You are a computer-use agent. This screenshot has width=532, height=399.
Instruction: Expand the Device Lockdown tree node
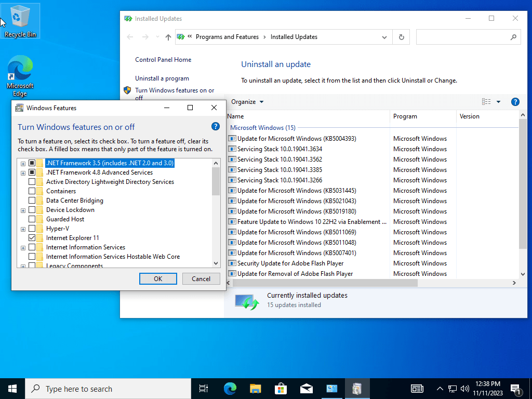23,211
